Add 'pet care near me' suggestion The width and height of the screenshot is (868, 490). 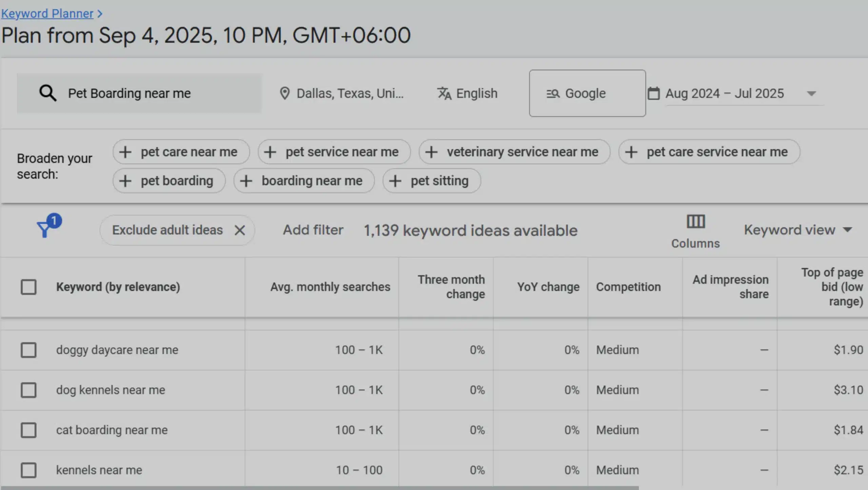click(x=181, y=152)
